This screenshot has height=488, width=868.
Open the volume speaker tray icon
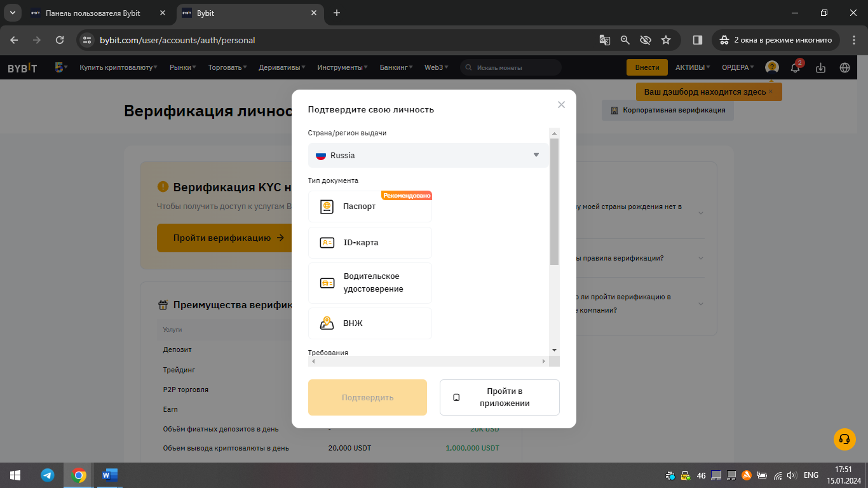(792, 475)
